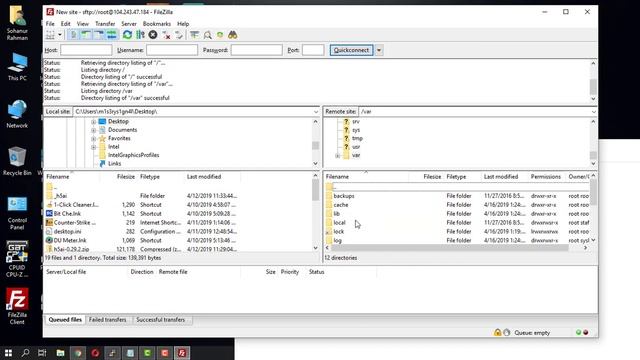Screen dimensions: 640x360
Task: Select the log folder in remote list
Action: [x=338, y=240]
